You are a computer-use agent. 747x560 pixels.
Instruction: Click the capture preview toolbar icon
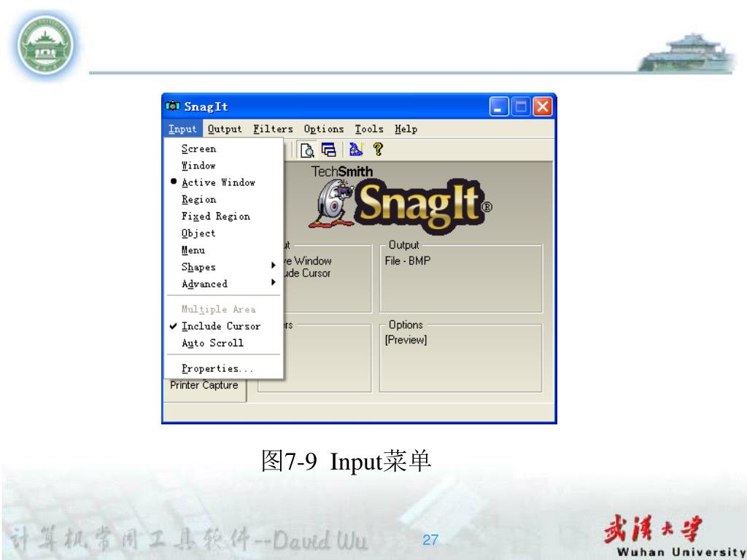click(307, 150)
